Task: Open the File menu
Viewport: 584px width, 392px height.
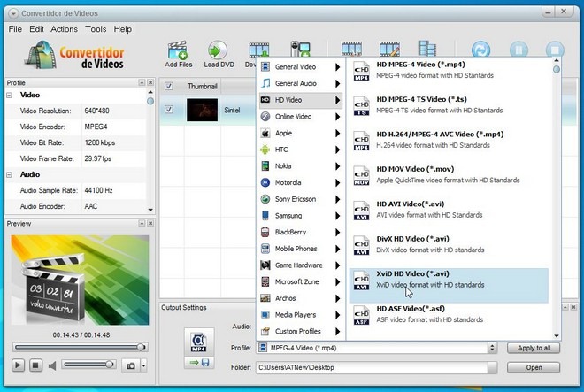Action: tap(15, 29)
